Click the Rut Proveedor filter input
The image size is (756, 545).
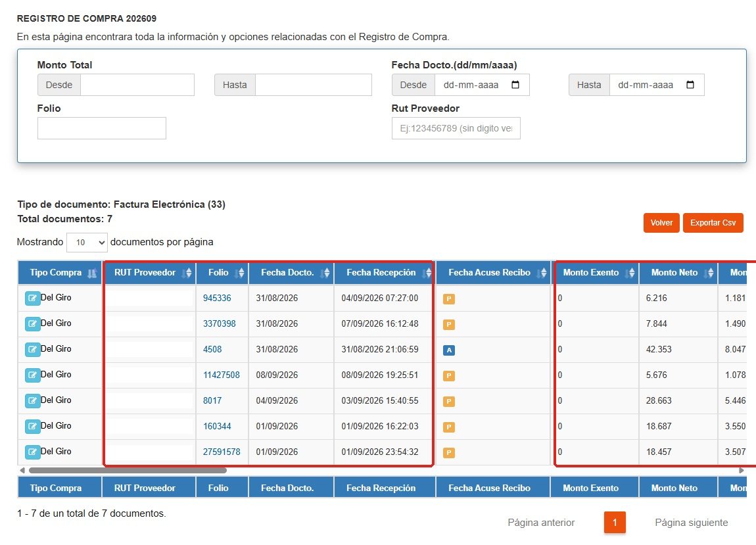click(x=456, y=128)
